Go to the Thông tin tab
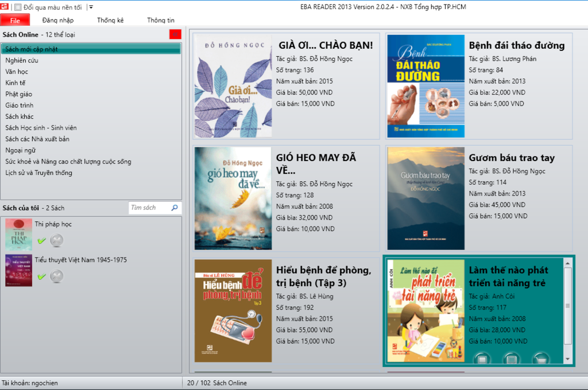Screen dimensions: 588x390 coord(161,20)
